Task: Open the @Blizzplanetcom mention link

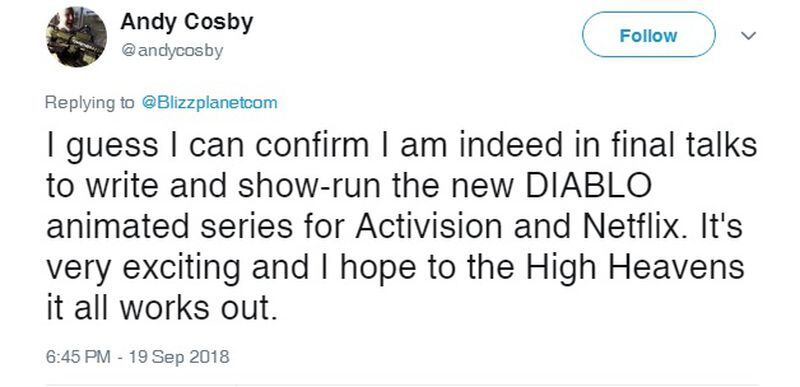Action: pos(209,103)
